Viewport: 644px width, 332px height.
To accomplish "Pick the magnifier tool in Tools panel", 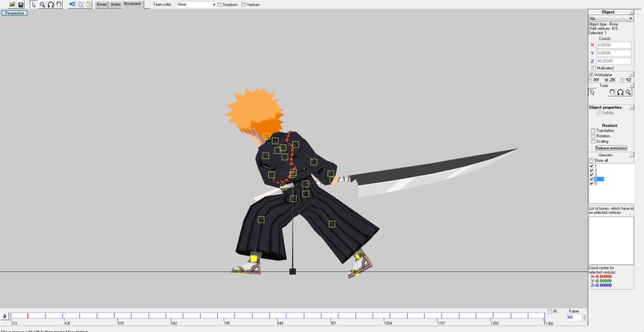I will 628,93.
